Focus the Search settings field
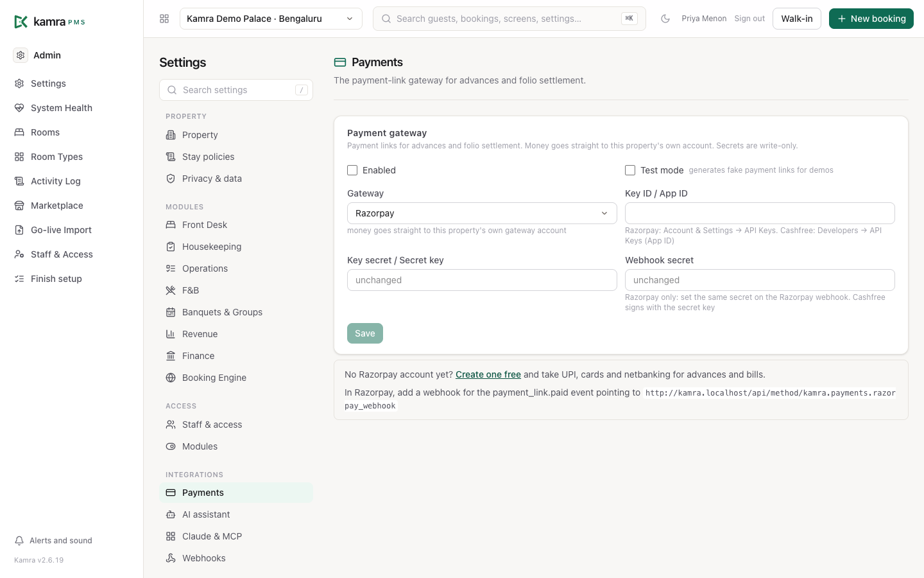 236,90
